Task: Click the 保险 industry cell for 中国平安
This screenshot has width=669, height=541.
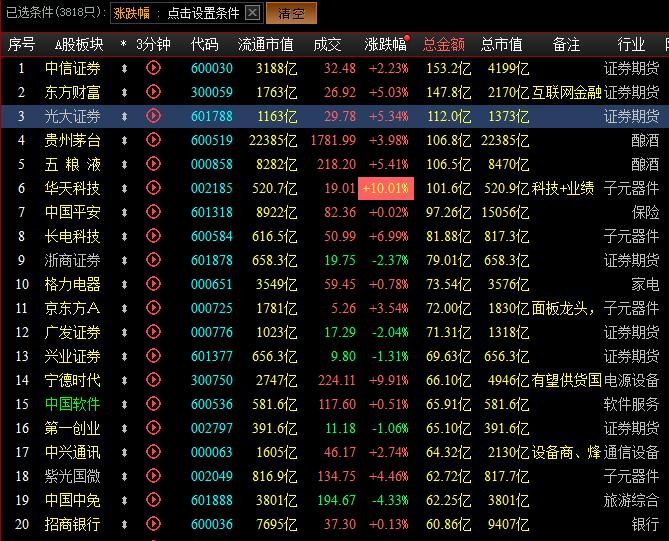Action: [646, 212]
